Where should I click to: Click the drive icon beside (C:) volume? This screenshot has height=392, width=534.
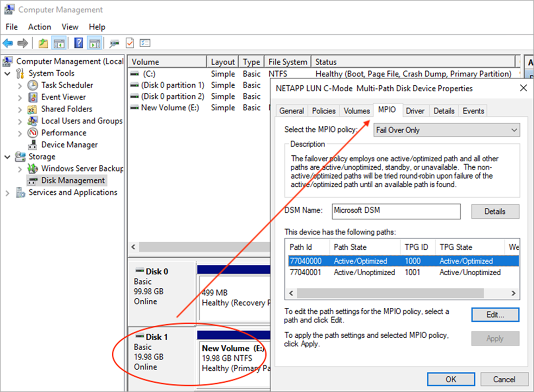pos(135,74)
